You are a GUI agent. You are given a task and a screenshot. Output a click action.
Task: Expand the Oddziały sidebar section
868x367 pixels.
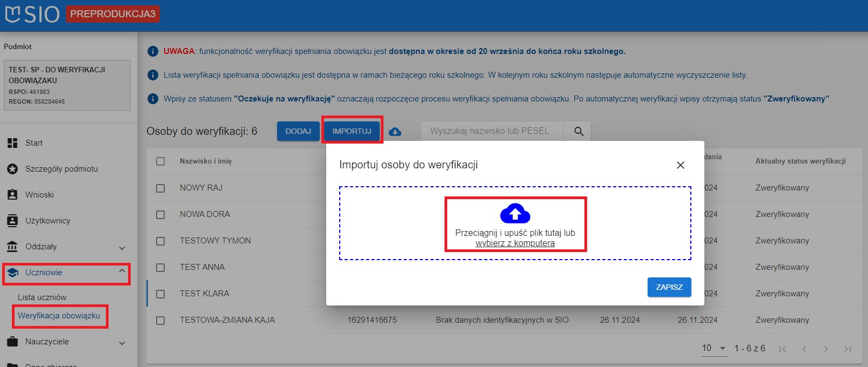click(122, 248)
